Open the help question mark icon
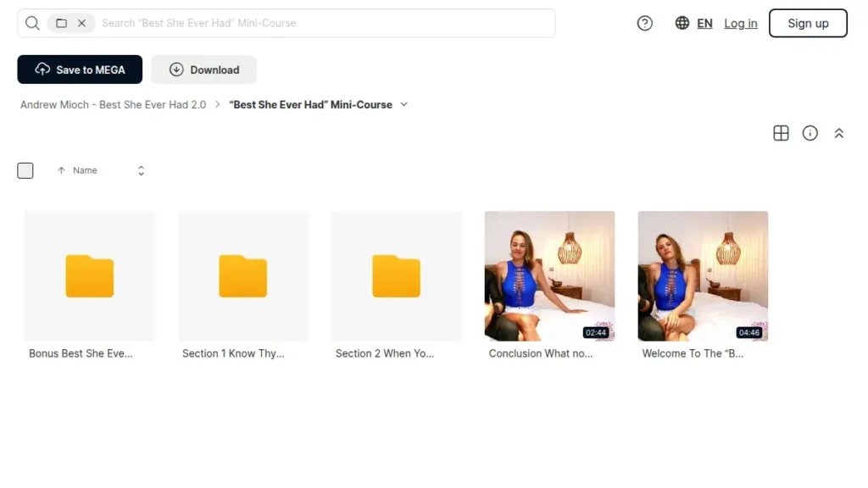 [644, 23]
